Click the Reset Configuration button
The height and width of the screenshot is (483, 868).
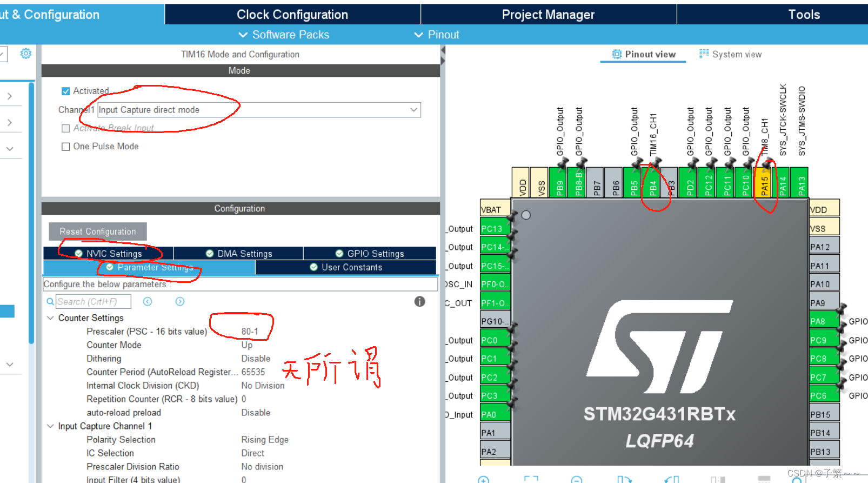pos(98,231)
